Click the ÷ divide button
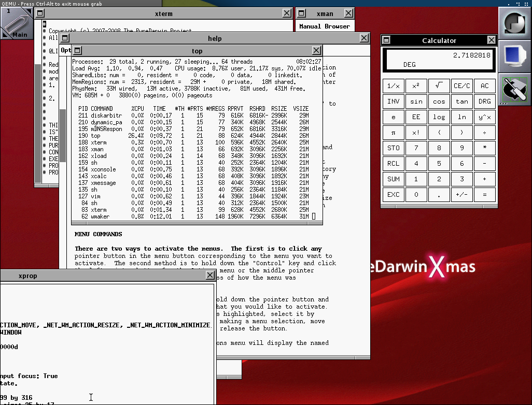Screen dimensions: 532x405 484,133
